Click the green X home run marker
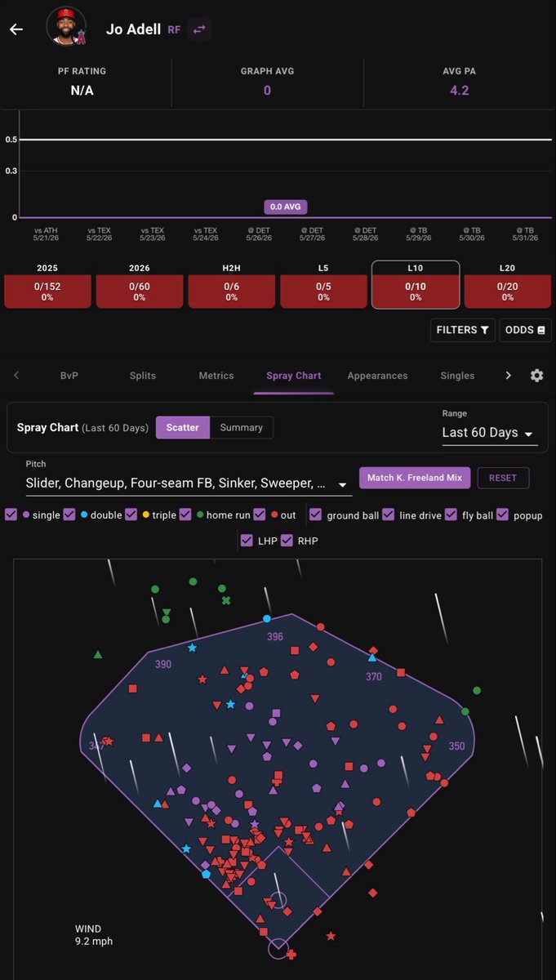This screenshot has height=980, width=556. (226, 600)
